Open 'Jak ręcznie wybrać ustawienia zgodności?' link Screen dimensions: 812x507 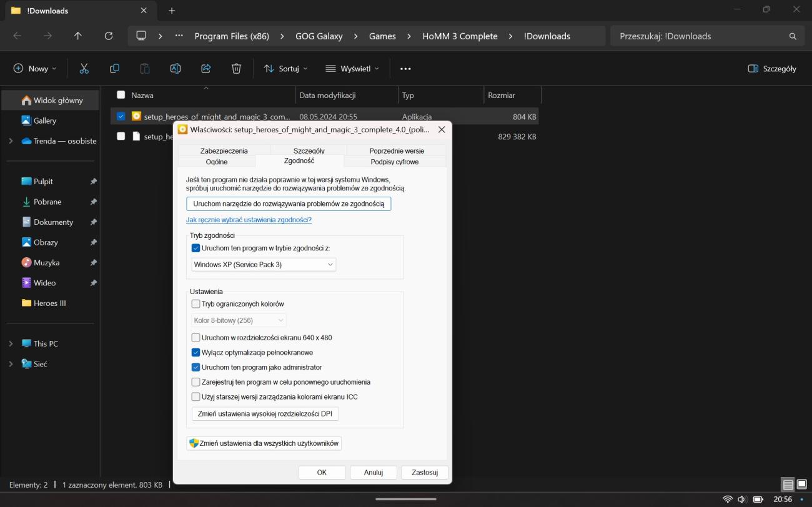tap(249, 220)
